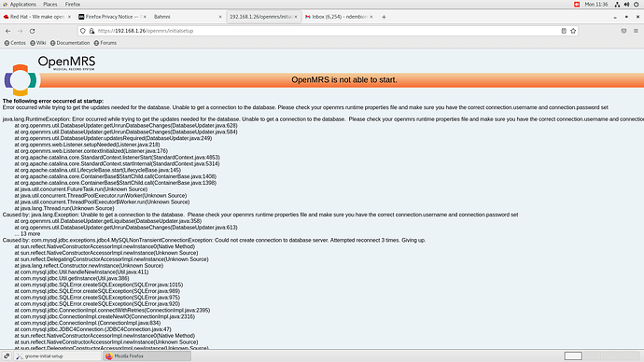The height and width of the screenshot is (362, 644).
Task: Open network status icon in system panel
Action: click(x=617, y=4)
